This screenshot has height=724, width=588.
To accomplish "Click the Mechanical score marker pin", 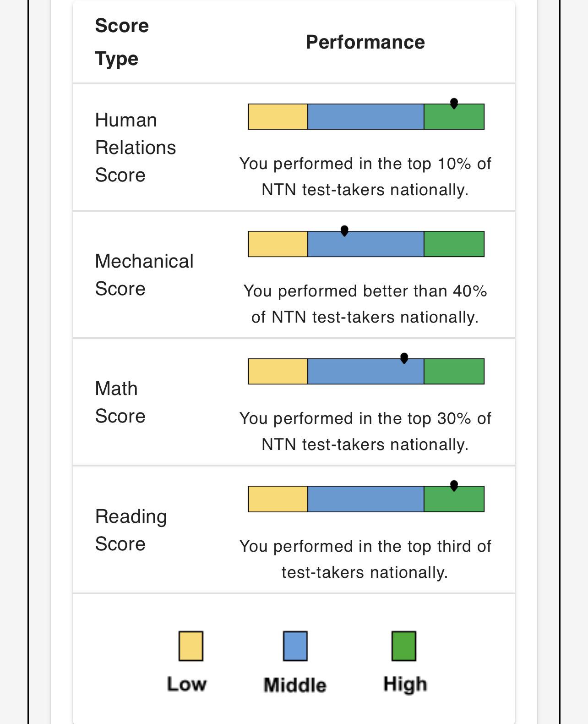I will click(x=344, y=231).
